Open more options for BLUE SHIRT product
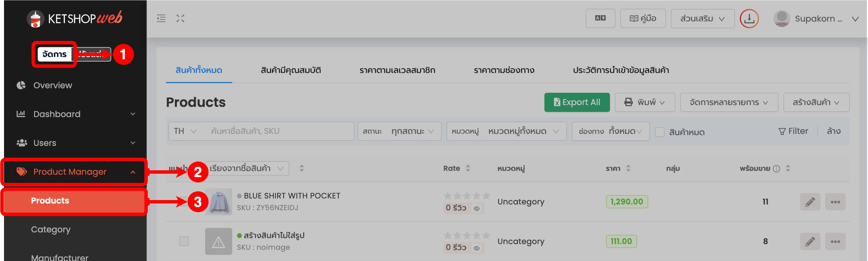The image size is (868, 261). coord(835,202)
